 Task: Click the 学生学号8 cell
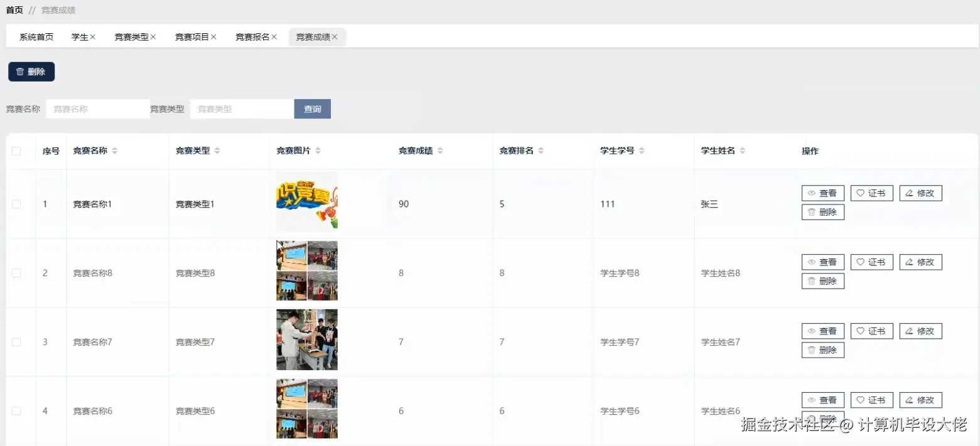pos(620,273)
